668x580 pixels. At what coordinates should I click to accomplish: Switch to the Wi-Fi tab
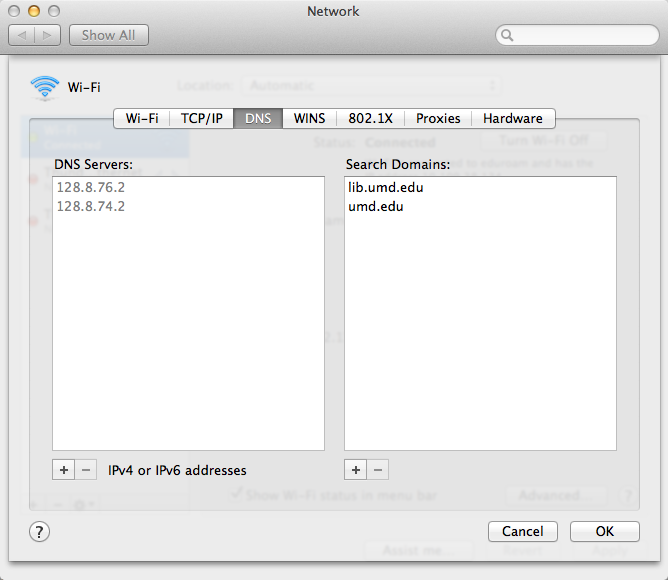pyautogui.click(x=141, y=118)
